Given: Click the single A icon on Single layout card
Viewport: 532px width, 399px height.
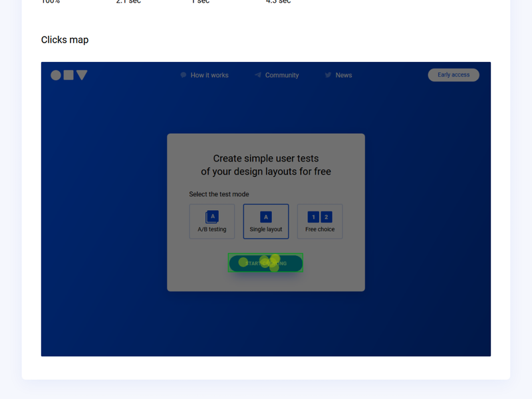Looking at the screenshot, I should (265, 216).
